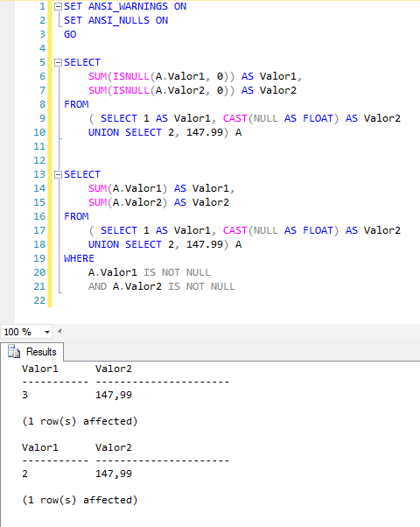
Task: Click the GO keyword on line 3
Action: tap(70, 34)
